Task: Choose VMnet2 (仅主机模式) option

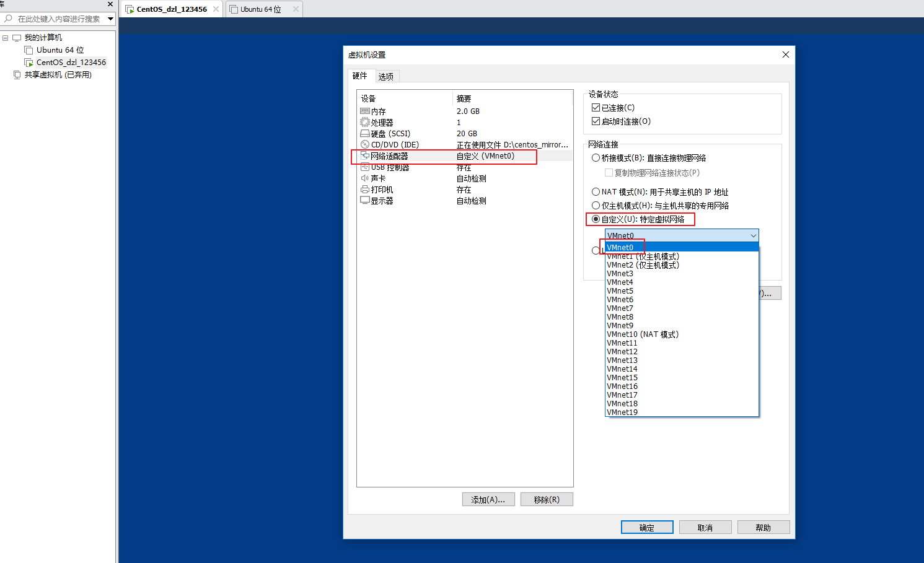Action: [682, 265]
